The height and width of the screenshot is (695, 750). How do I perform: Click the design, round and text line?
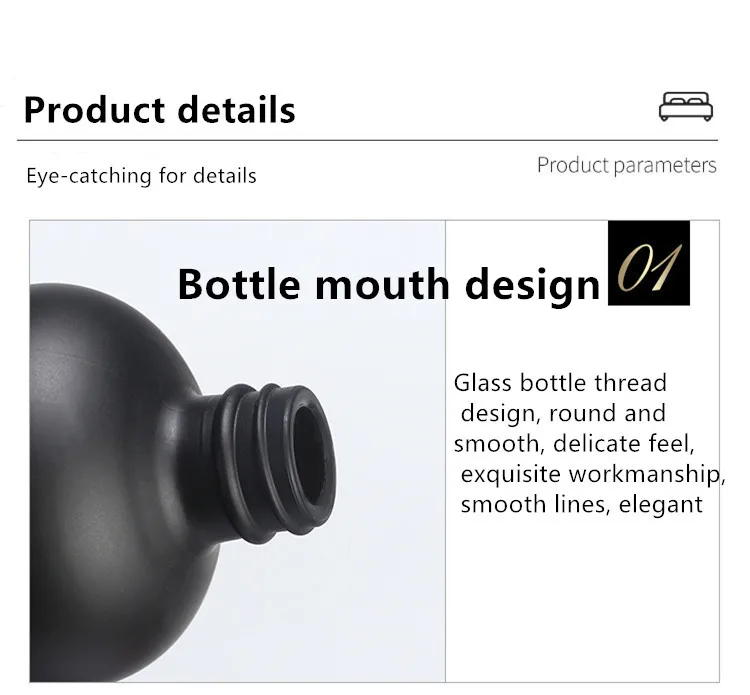(x=563, y=414)
